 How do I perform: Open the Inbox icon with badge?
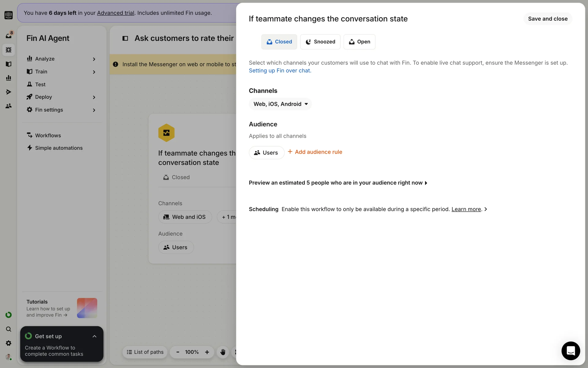click(x=9, y=36)
